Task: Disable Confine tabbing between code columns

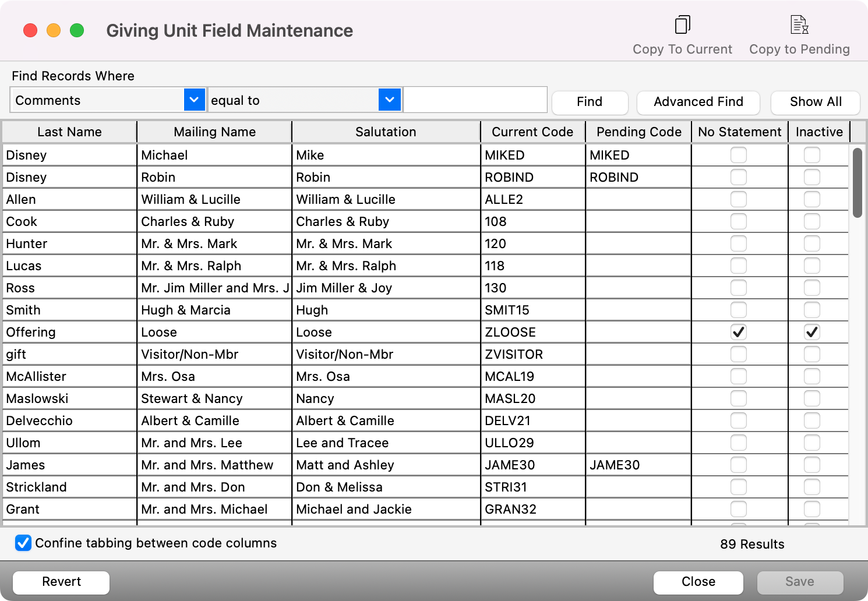Action: click(x=23, y=543)
